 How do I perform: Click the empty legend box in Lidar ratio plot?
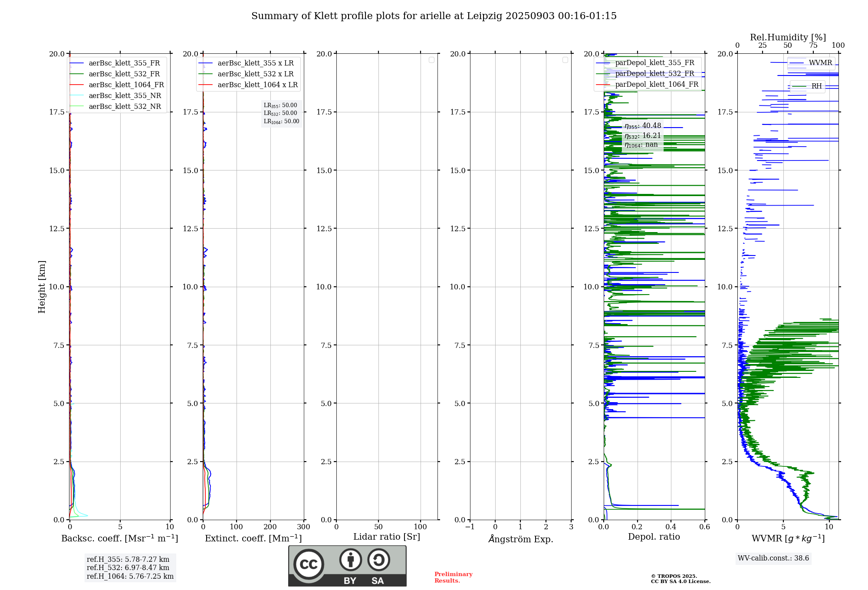click(431, 60)
